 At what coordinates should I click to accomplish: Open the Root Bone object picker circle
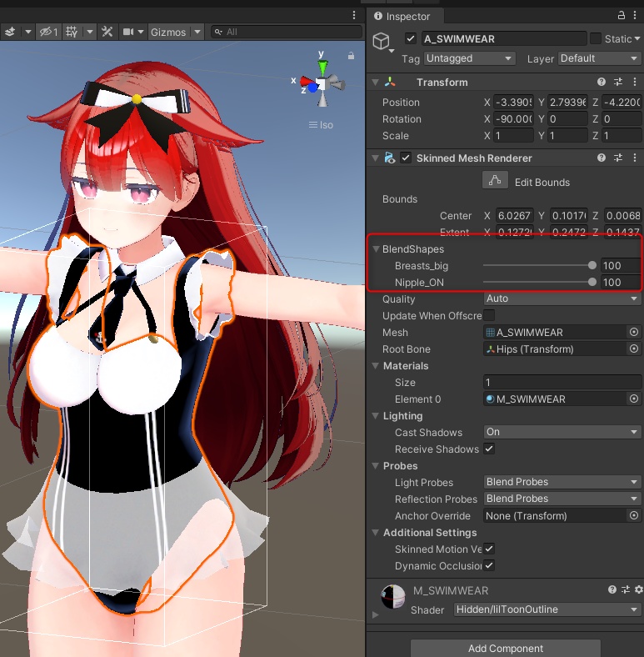tap(634, 349)
